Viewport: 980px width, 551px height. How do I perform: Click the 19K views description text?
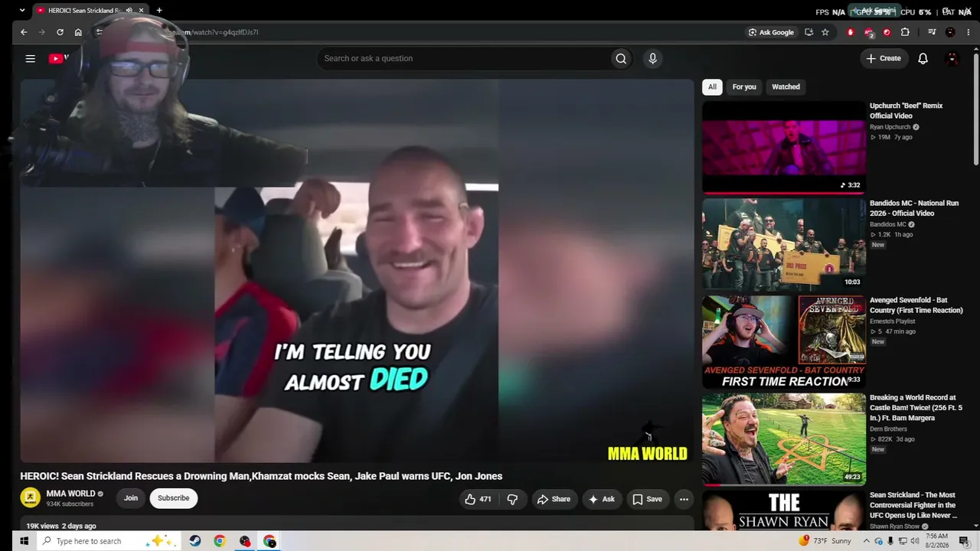pyautogui.click(x=61, y=526)
